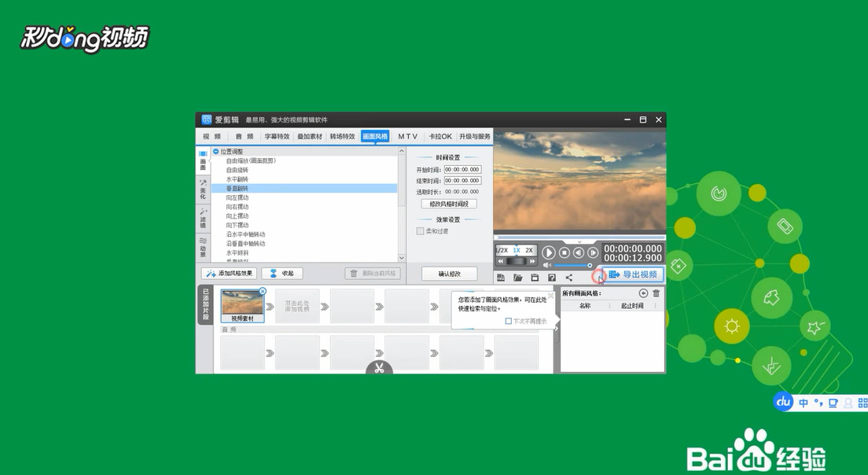
Task: Mute the preview volume speaker
Action: (547, 266)
